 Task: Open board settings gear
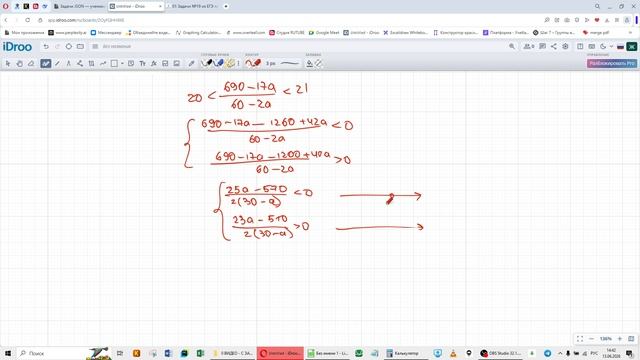coord(565,47)
